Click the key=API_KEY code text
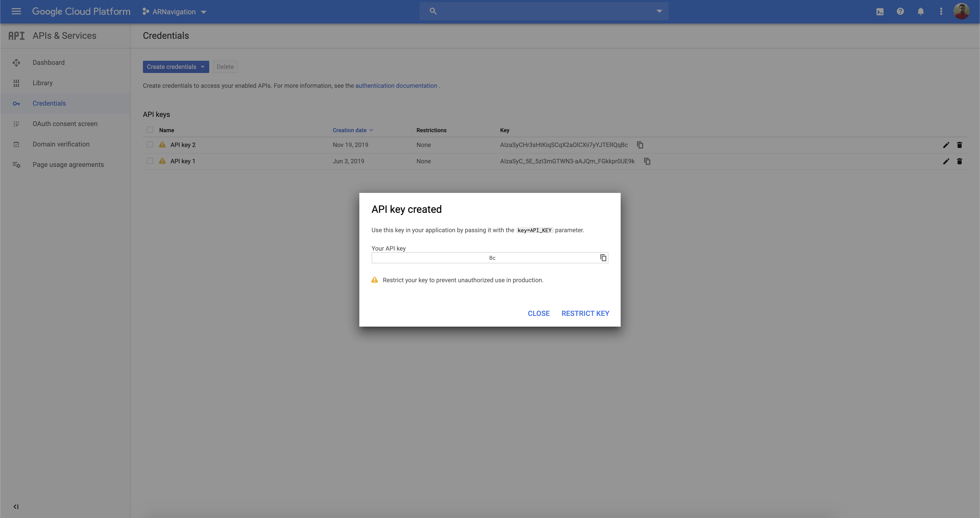The height and width of the screenshot is (518, 980). (534, 230)
